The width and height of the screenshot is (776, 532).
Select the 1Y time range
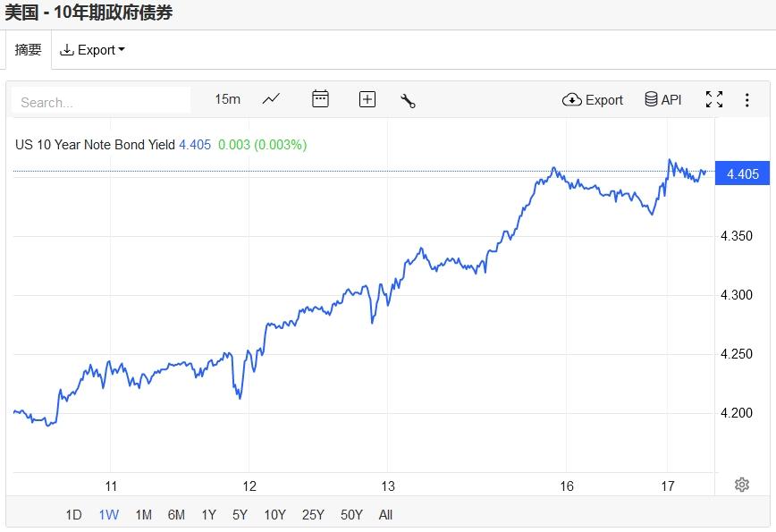pyautogui.click(x=209, y=515)
